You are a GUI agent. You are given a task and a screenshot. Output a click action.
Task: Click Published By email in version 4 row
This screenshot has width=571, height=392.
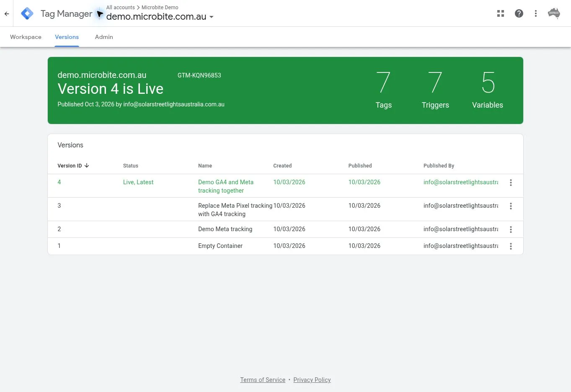[461, 182]
